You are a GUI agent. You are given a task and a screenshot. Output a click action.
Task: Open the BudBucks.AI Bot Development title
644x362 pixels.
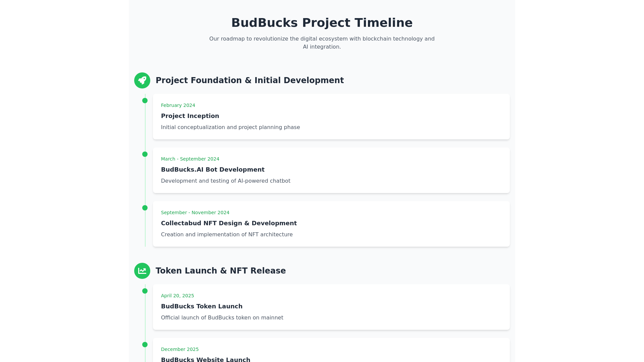click(213, 170)
